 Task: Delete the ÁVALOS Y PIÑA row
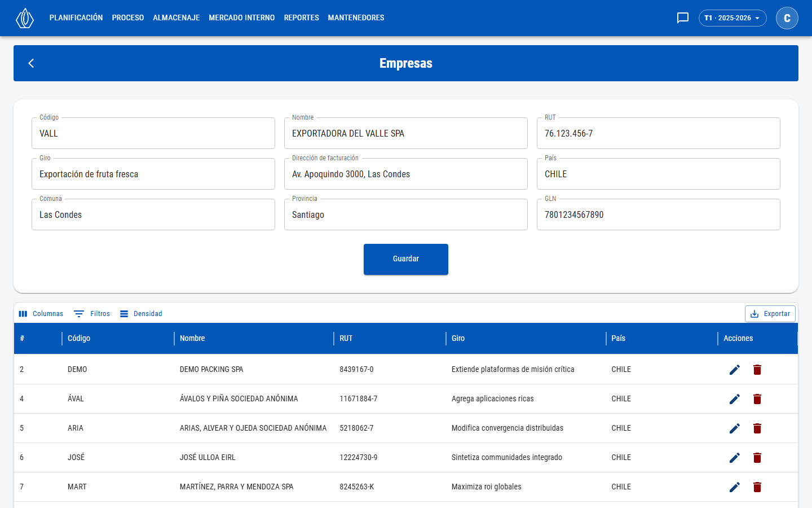click(757, 399)
